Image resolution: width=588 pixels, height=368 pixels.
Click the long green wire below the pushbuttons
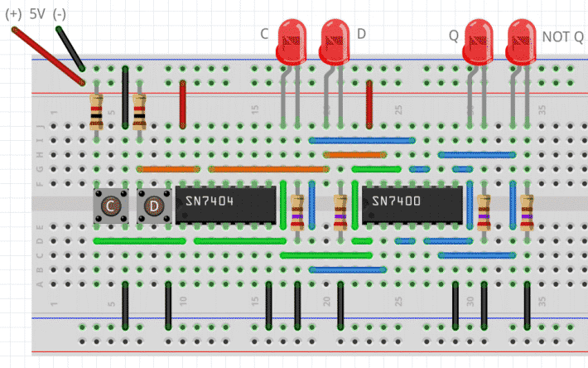[x=137, y=241]
